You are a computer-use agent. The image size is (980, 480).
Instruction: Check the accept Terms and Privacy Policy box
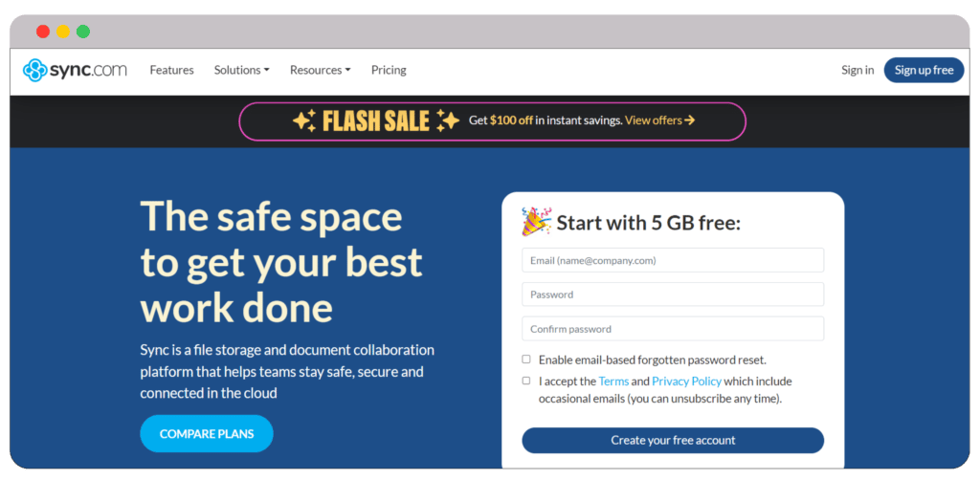526,381
